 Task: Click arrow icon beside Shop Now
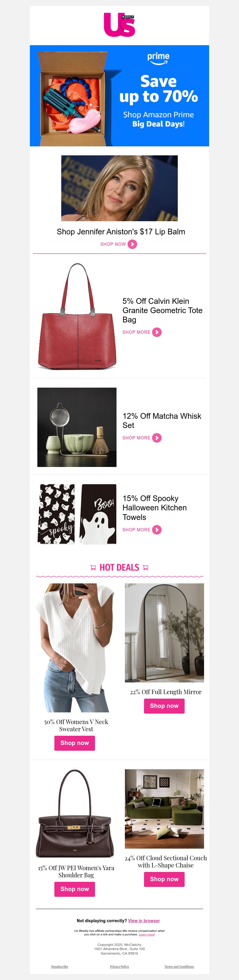(x=132, y=244)
